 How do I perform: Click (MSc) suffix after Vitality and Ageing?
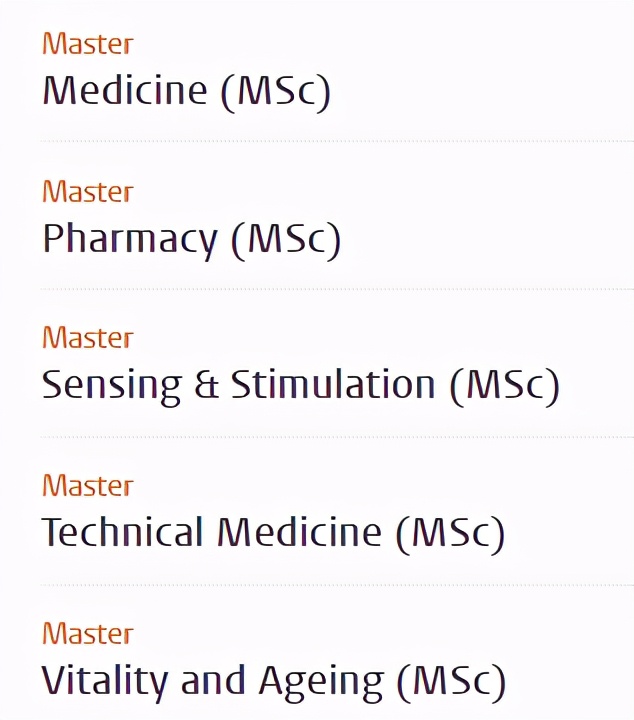click(451, 681)
